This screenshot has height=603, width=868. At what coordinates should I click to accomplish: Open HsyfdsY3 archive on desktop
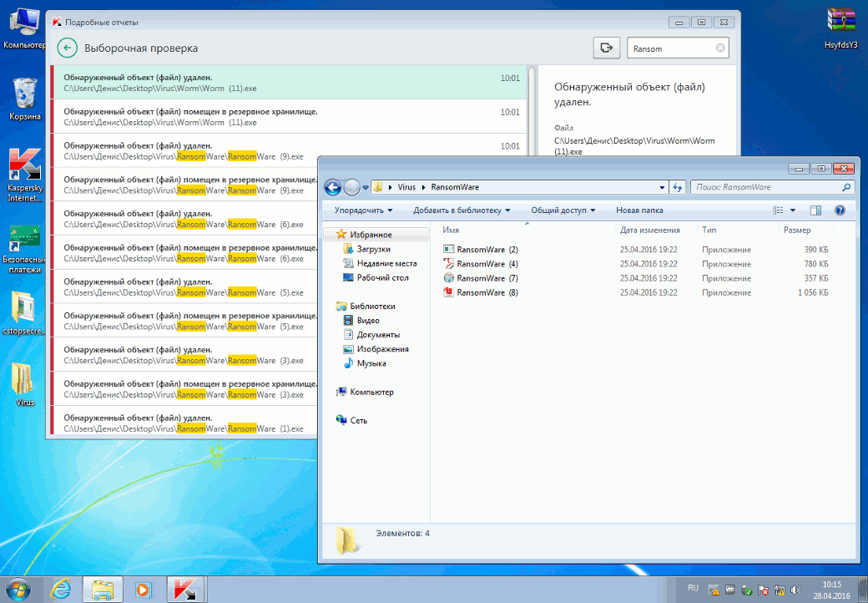(841, 28)
